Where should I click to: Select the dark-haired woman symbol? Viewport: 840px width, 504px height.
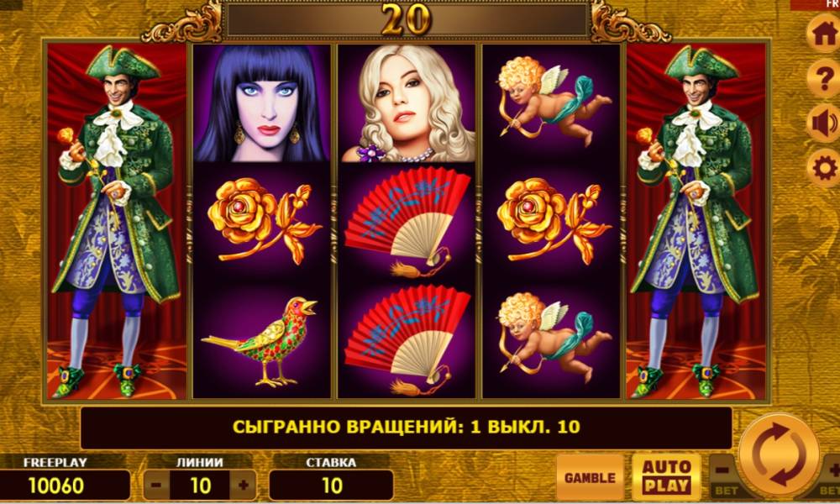(x=262, y=103)
